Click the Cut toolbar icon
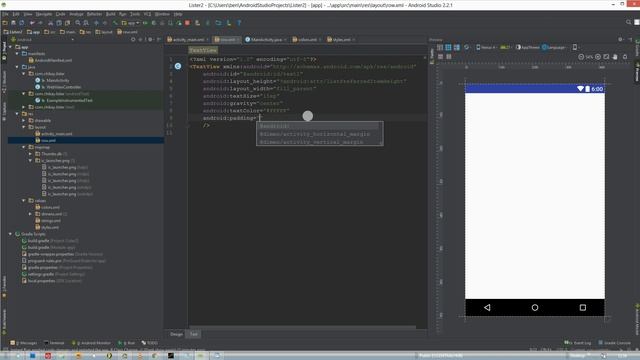This screenshot has width=640, height=360. [x=51, y=23]
